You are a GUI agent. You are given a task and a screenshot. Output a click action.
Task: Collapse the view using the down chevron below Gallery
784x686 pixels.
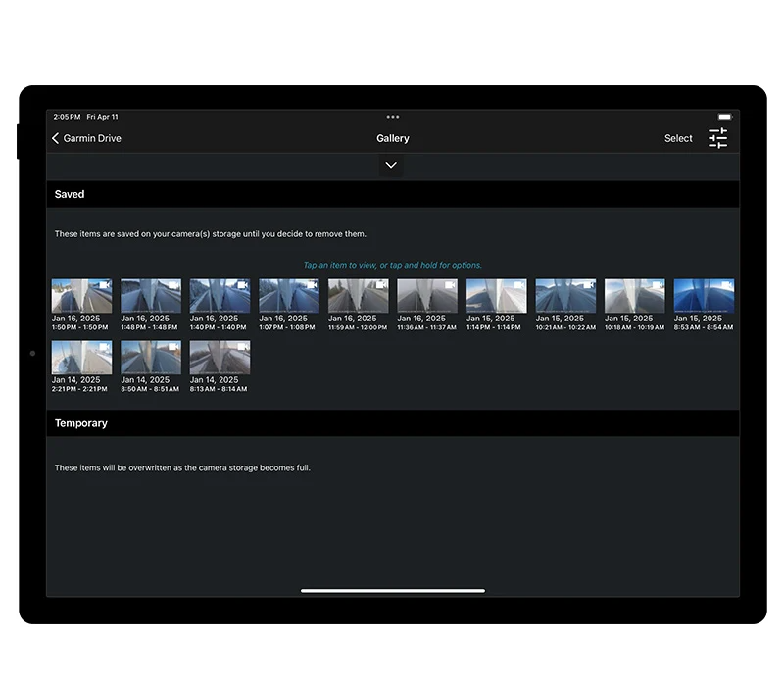(391, 165)
